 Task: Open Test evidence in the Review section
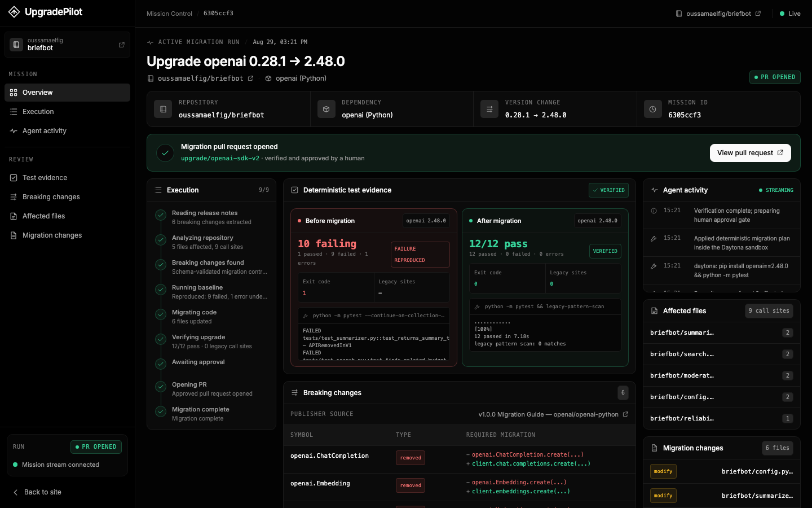click(67, 178)
